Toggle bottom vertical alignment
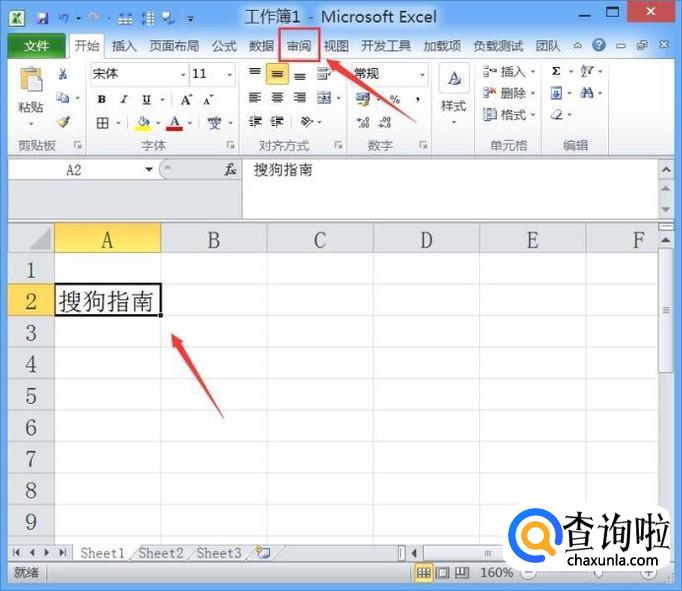 point(300,76)
